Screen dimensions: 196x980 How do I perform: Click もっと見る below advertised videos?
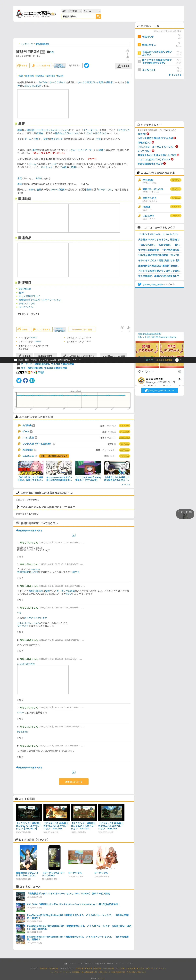126,484
